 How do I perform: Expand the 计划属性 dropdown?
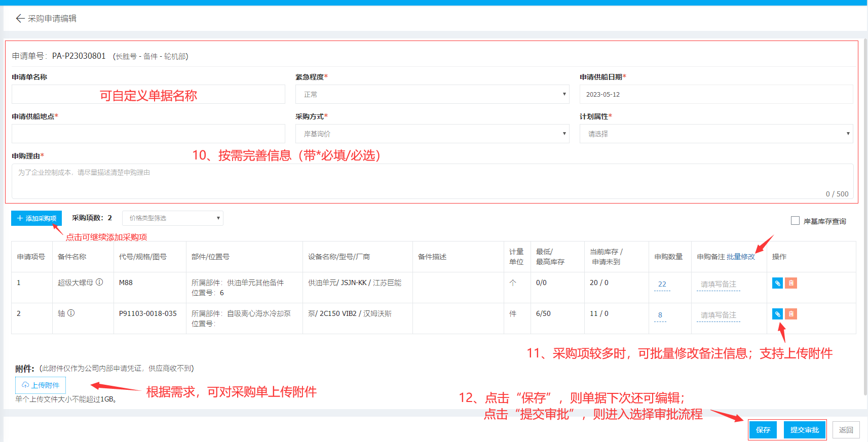point(716,134)
